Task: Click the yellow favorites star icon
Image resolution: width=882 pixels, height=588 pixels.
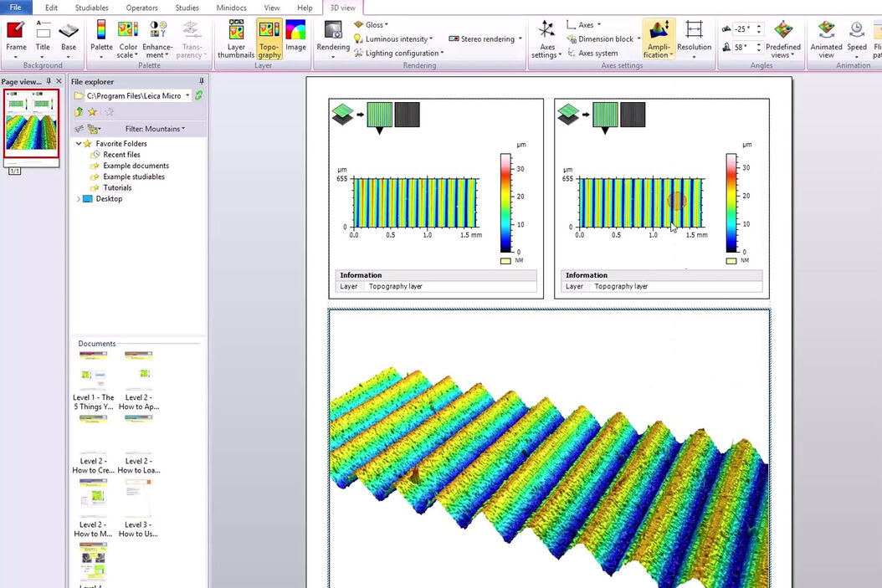Action: coord(93,112)
